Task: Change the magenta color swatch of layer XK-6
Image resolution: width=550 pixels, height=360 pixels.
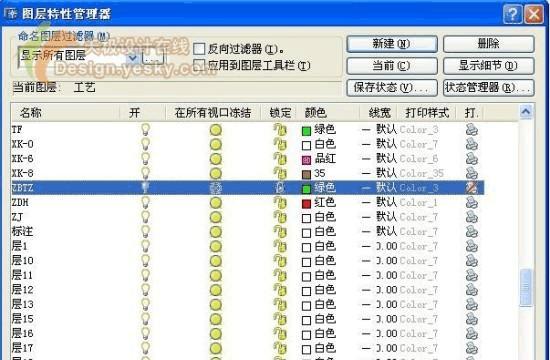Action: [x=306, y=160]
